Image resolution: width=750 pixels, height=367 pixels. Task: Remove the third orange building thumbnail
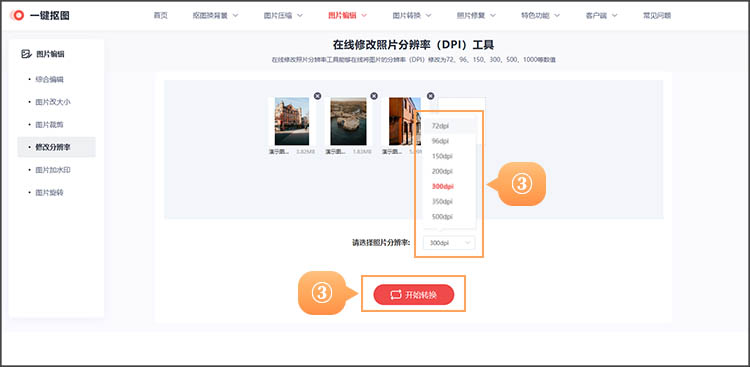click(x=430, y=96)
